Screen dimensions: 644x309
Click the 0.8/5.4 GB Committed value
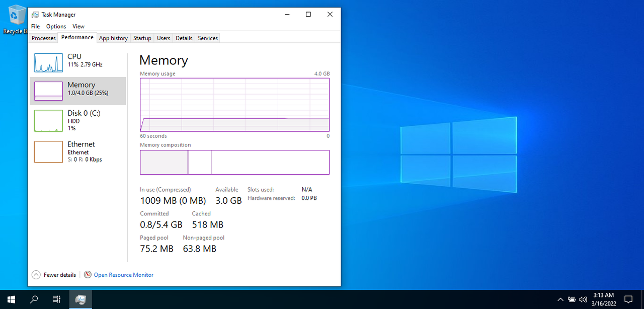[x=161, y=224]
